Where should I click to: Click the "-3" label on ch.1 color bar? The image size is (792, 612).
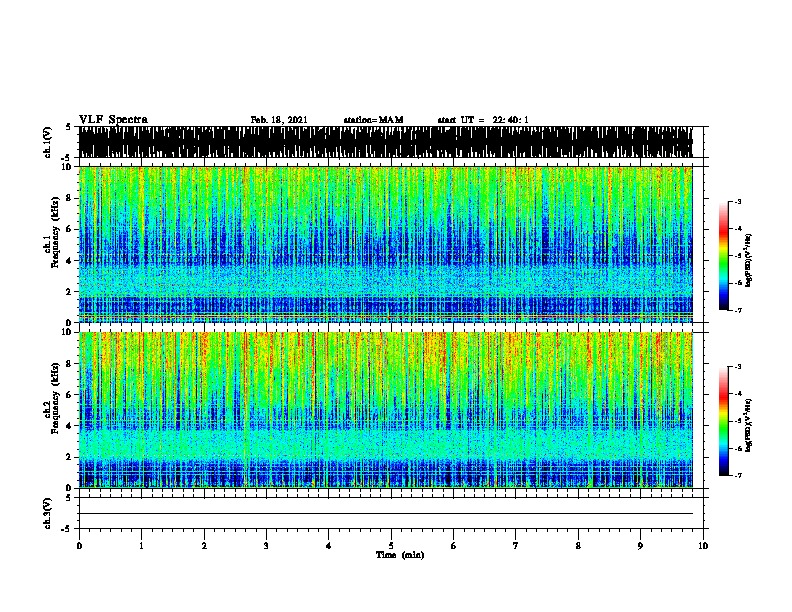click(x=737, y=202)
